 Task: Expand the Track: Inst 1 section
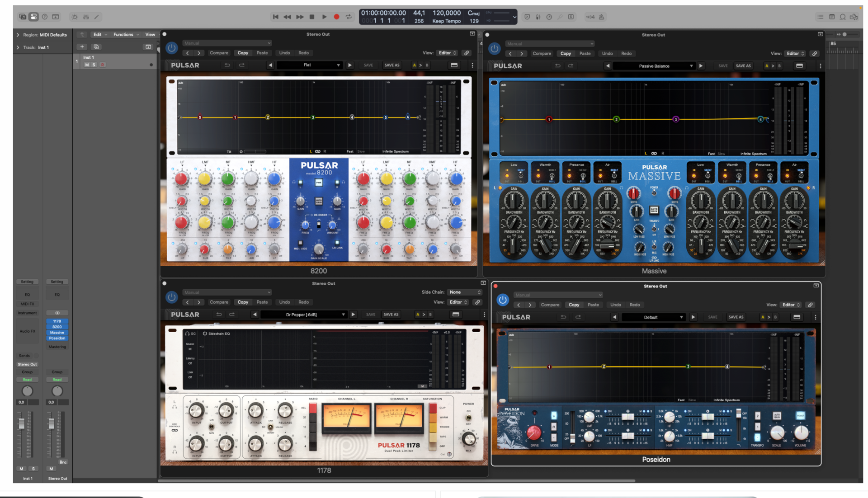tap(18, 47)
